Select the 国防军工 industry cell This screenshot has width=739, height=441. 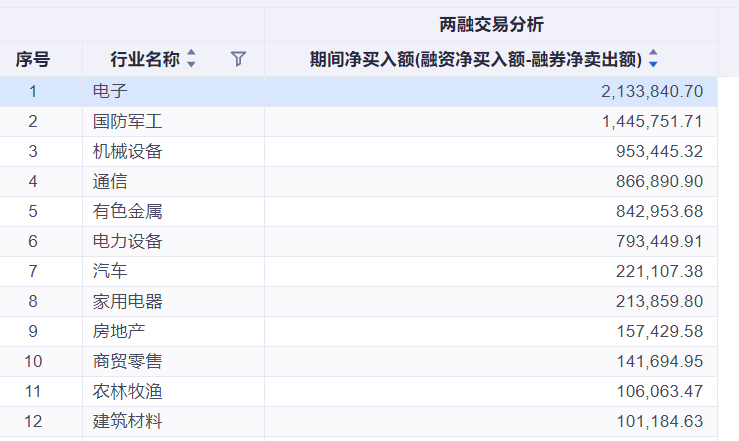(x=173, y=122)
